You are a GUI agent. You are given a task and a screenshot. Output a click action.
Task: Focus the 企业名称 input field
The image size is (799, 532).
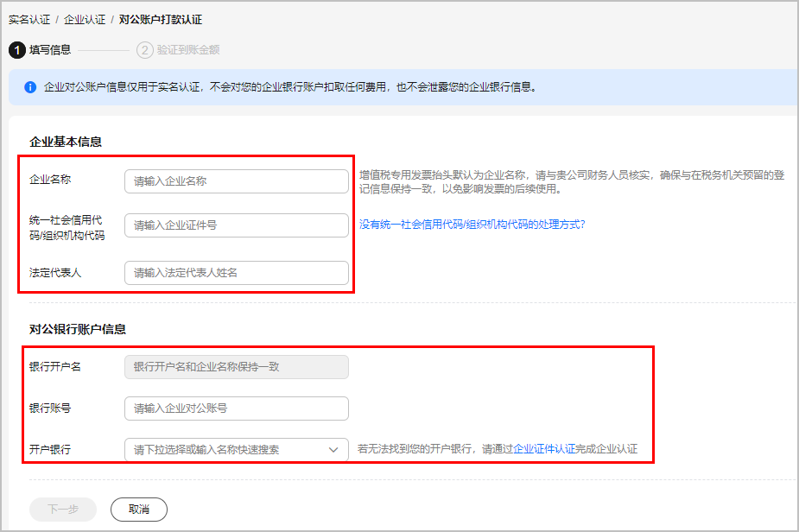(237, 181)
